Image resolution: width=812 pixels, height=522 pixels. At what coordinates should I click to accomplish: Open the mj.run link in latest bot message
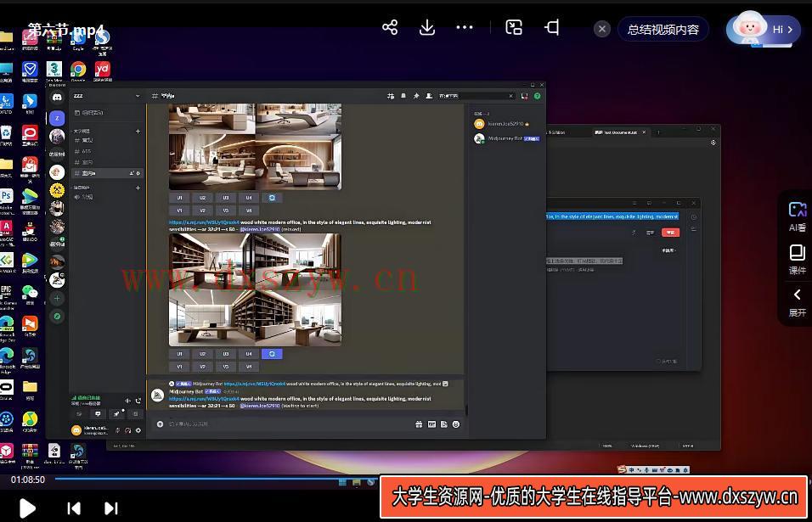pyautogui.click(x=204, y=399)
